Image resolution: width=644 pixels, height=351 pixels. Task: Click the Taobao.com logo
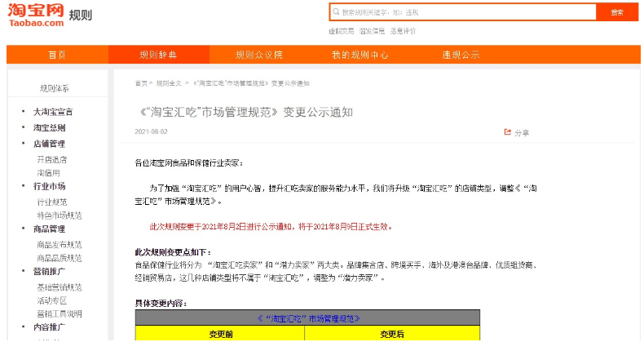[x=36, y=15]
